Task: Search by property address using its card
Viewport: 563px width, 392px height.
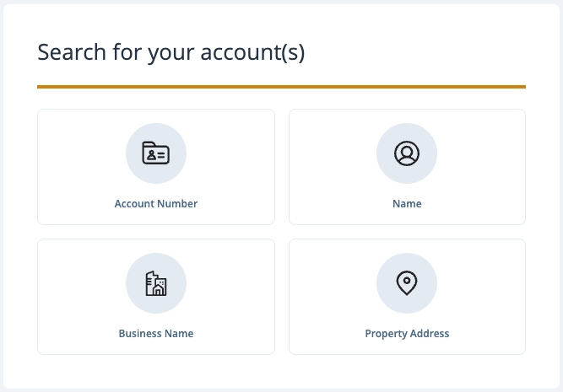Action: tap(407, 297)
